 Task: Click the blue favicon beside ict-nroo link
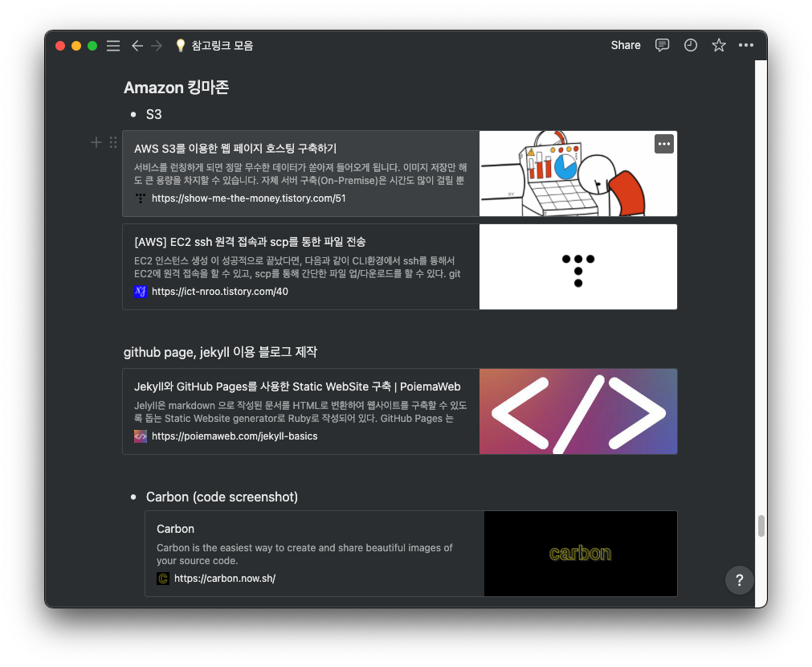coord(141,291)
